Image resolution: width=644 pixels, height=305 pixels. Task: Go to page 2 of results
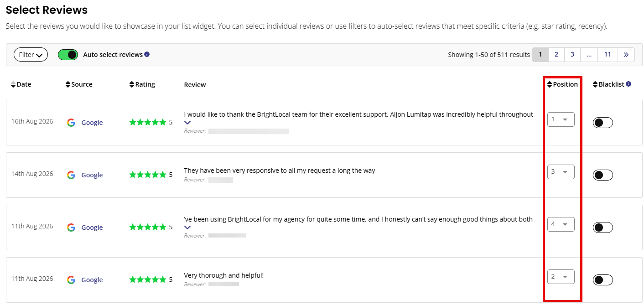[556, 55]
